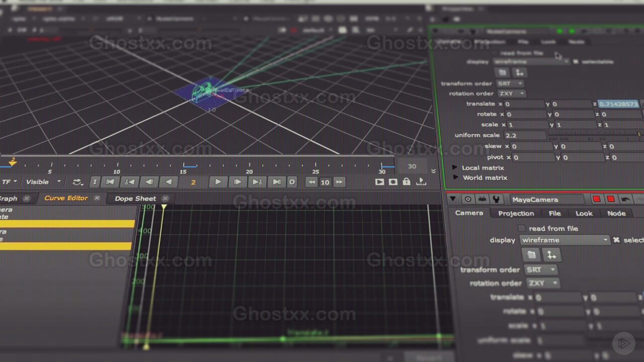Click the upper panel's pivot y field
644x362 pixels.
(x=583, y=157)
